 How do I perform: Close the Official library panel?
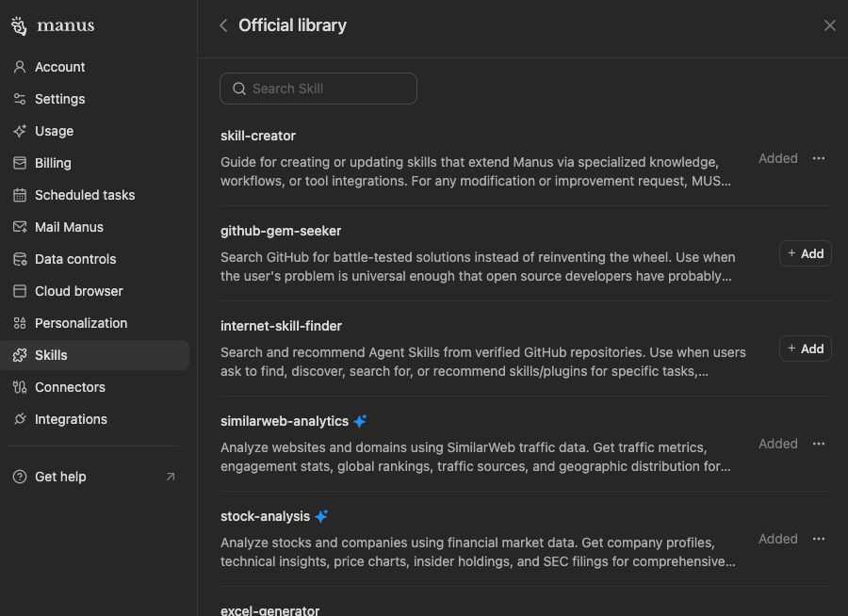click(x=829, y=25)
